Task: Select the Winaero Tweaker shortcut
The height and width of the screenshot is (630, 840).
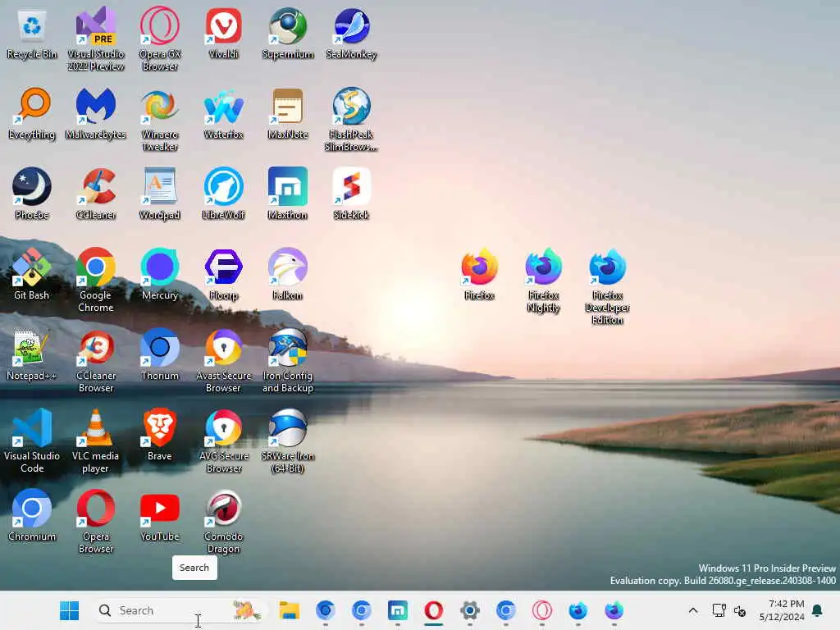Action: 160,119
